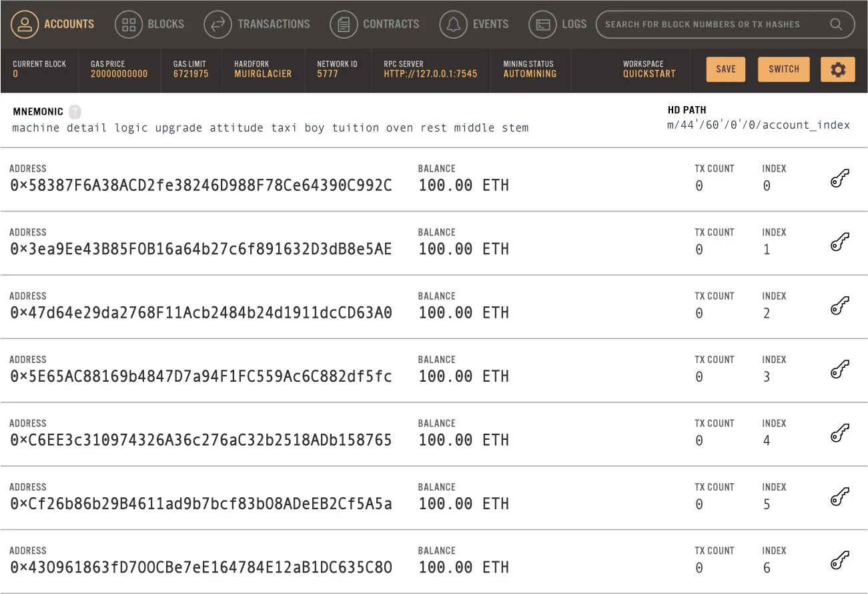Image resolution: width=868 pixels, height=594 pixels.
Task: Open the Logs panel icon
Action: pos(544,24)
